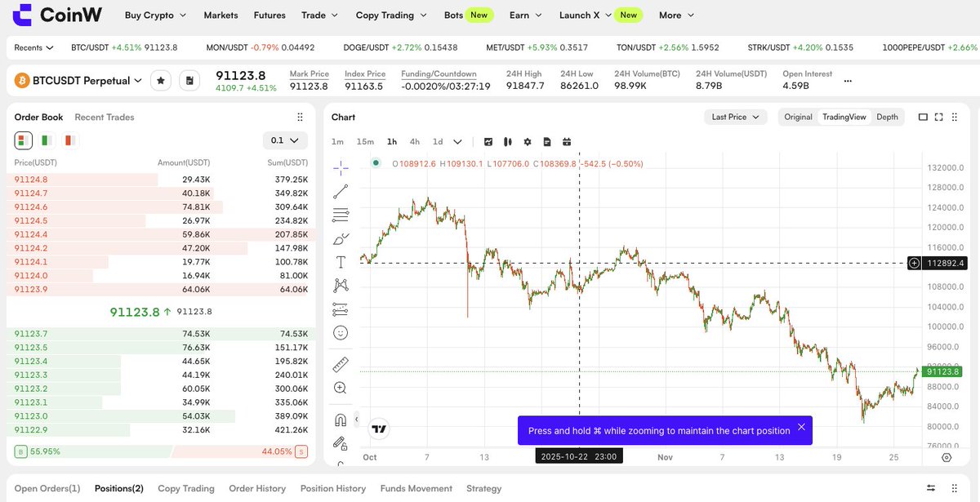Open the Recents pairs dropdown

pyautogui.click(x=34, y=47)
